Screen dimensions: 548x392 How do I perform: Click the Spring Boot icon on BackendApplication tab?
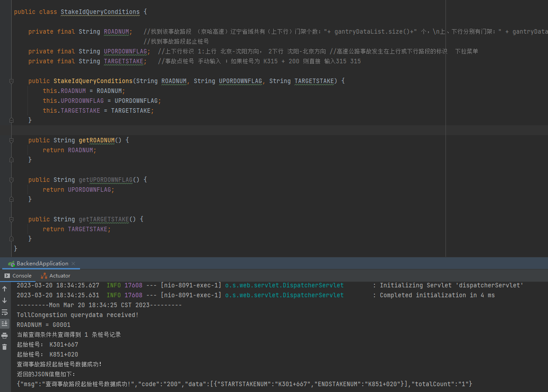11,264
